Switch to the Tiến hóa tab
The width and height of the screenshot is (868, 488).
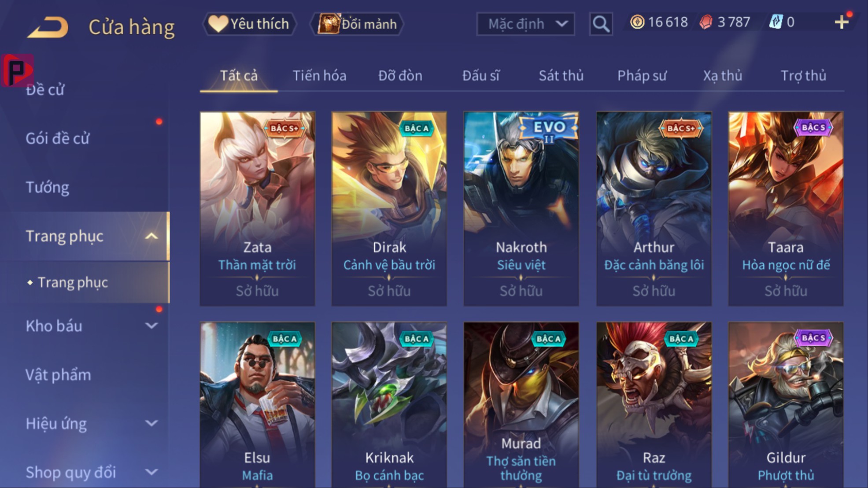coord(319,76)
